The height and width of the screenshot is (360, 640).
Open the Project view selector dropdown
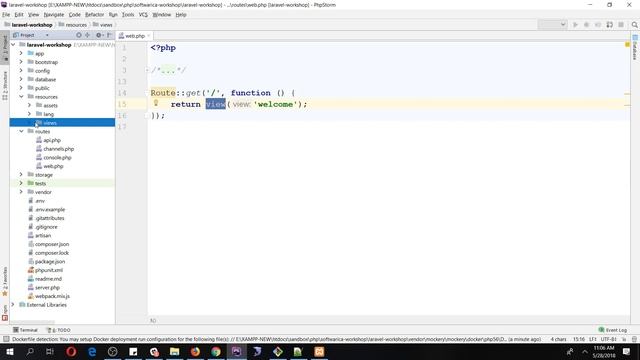coord(31,35)
